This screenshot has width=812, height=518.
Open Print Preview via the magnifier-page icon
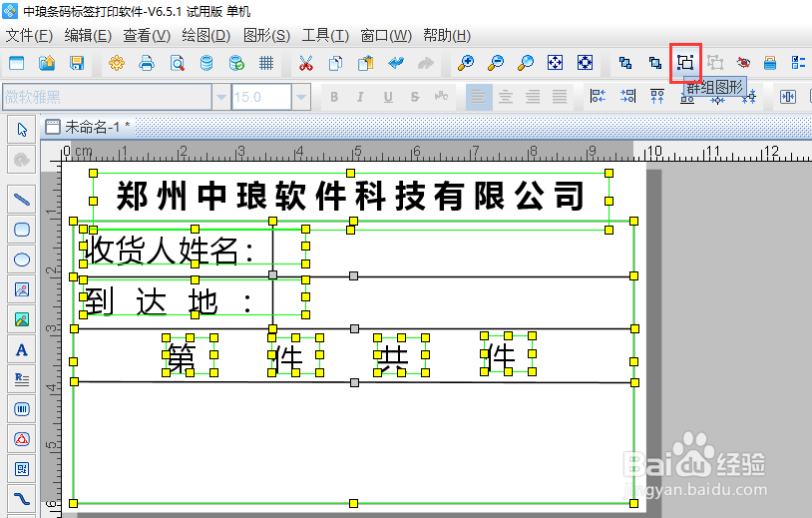coord(178,63)
